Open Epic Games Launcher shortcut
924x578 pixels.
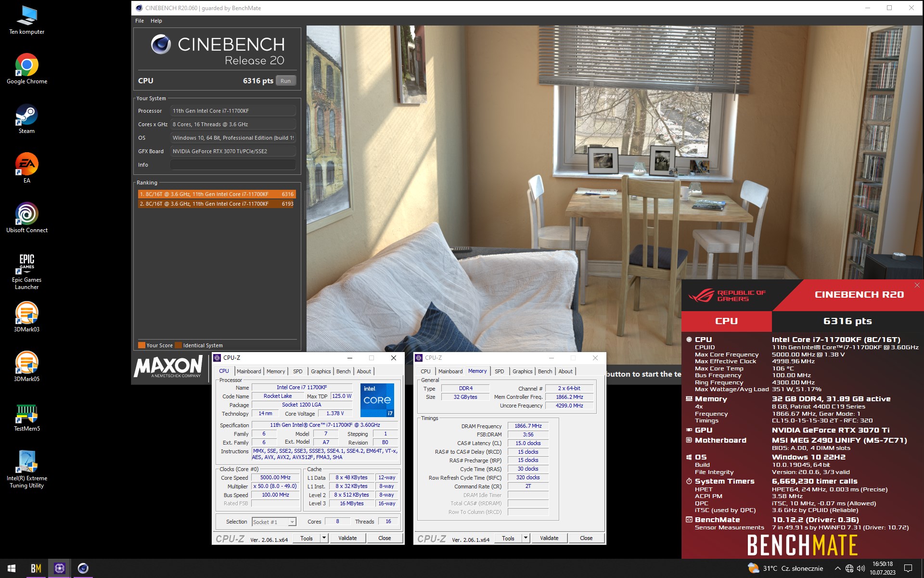pyautogui.click(x=26, y=271)
